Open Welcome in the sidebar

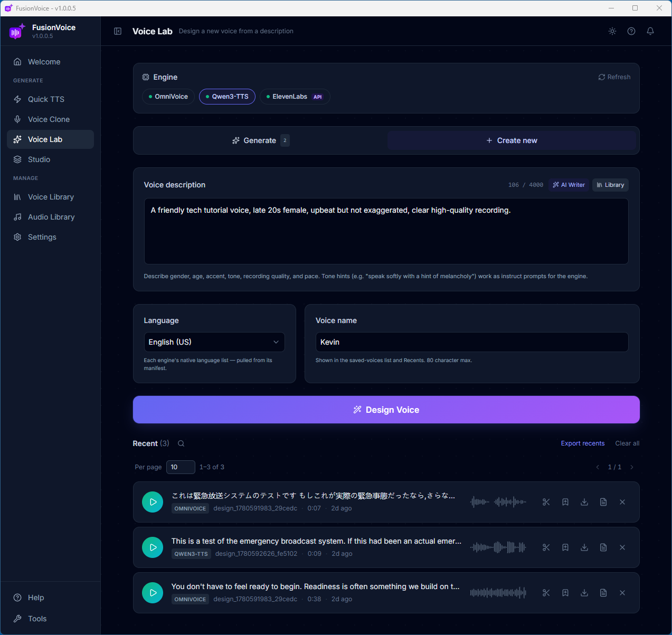(50, 62)
